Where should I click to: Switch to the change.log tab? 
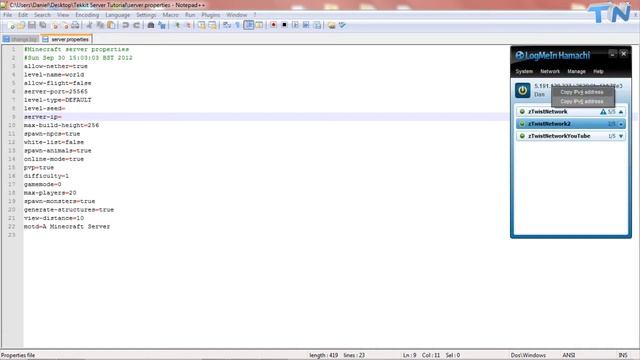[x=21, y=40]
